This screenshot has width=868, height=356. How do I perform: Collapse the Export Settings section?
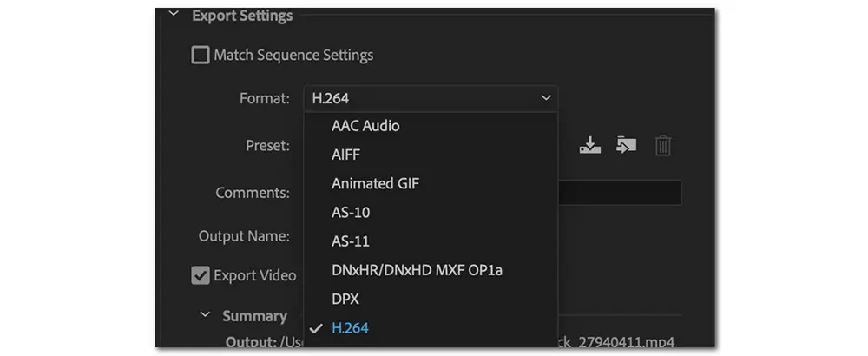(x=174, y=16)
